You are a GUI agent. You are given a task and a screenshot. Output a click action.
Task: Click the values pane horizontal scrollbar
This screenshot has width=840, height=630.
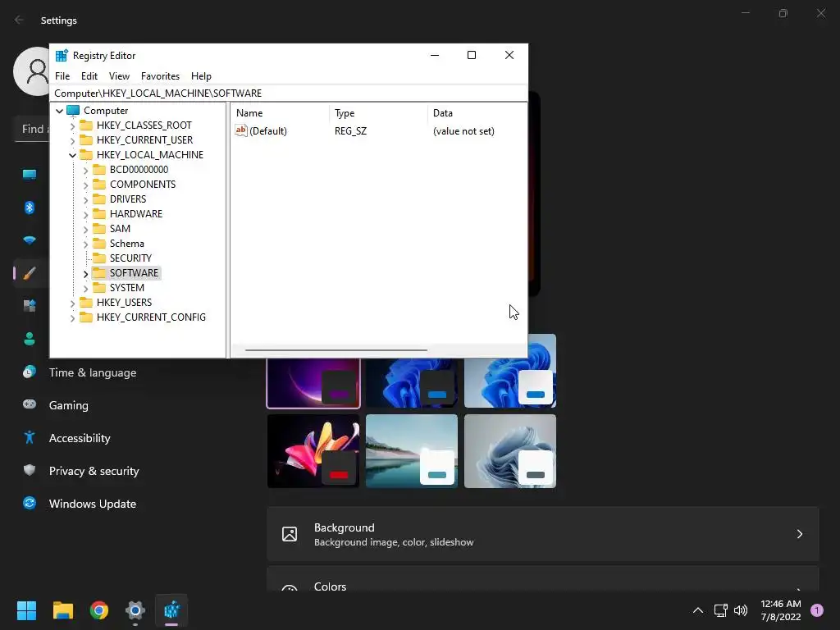336,350
